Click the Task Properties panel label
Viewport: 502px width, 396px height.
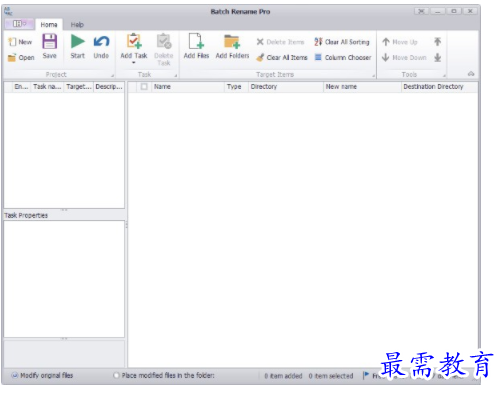click(x=26, y=215)
